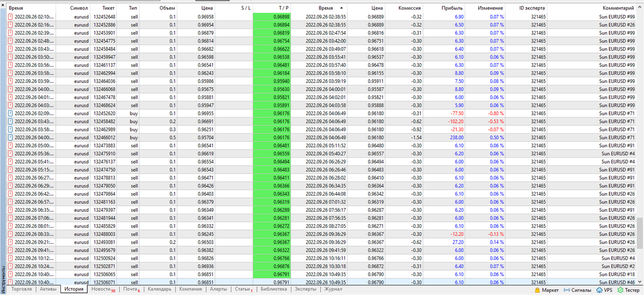Select comment 'Sun EURUSD #18'
The height and width of the screenshot is (295, 644).
point(617,274)
